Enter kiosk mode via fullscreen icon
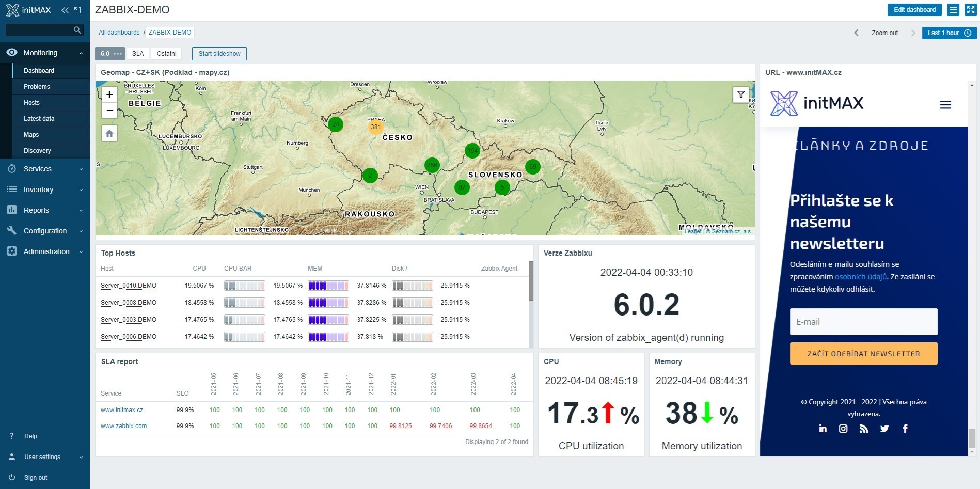Screen dimensions: 980x489 970,10
